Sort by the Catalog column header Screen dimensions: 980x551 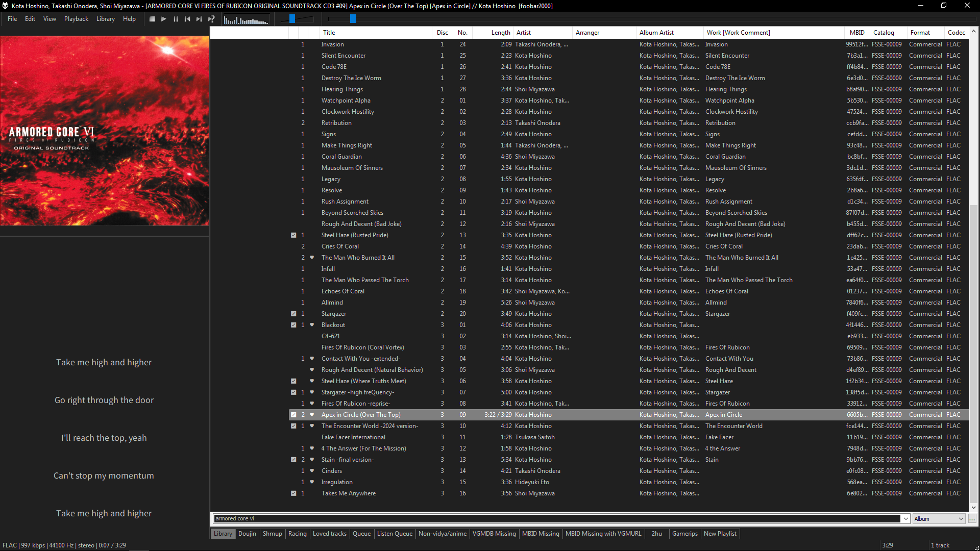tap(889, 33)
